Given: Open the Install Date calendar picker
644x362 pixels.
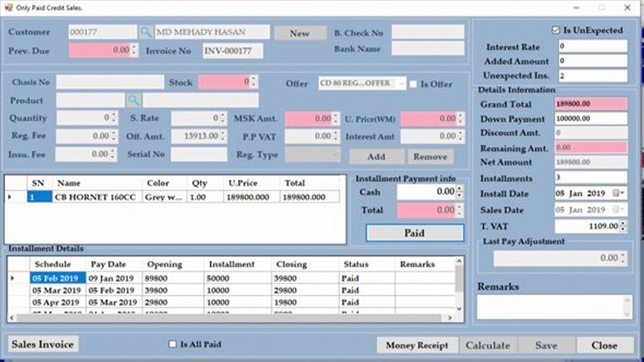Looking at the screenshot, I should tap(619, 194).
